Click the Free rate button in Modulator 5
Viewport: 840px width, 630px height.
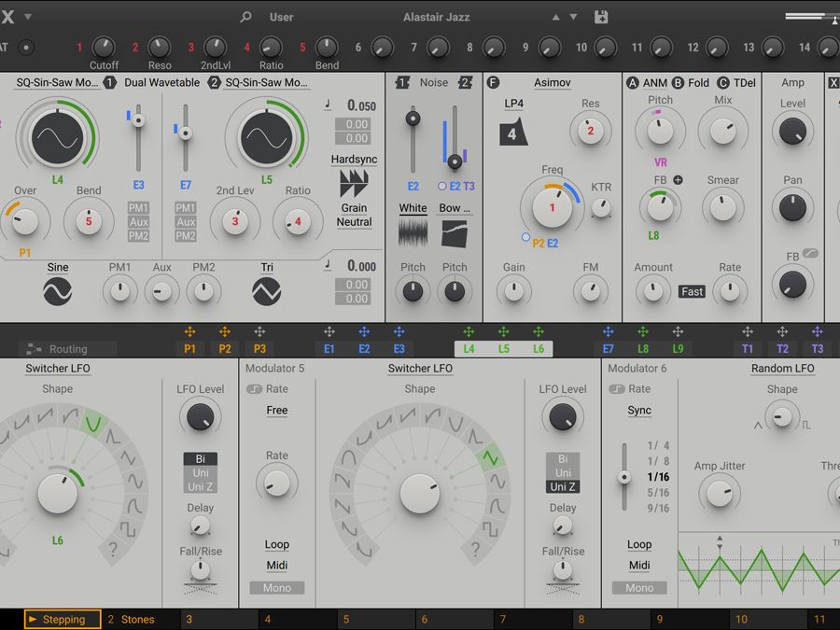tap(277, 411)
